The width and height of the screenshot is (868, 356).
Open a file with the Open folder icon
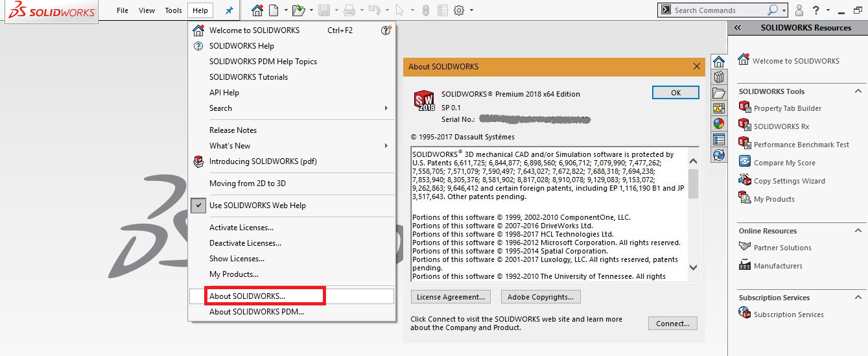point(298,10)
